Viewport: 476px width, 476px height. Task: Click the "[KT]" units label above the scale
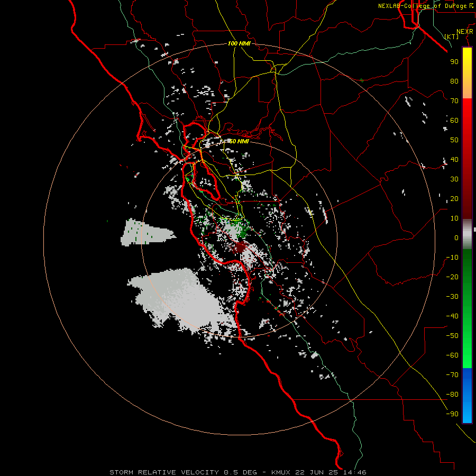(x=451, y=36)
